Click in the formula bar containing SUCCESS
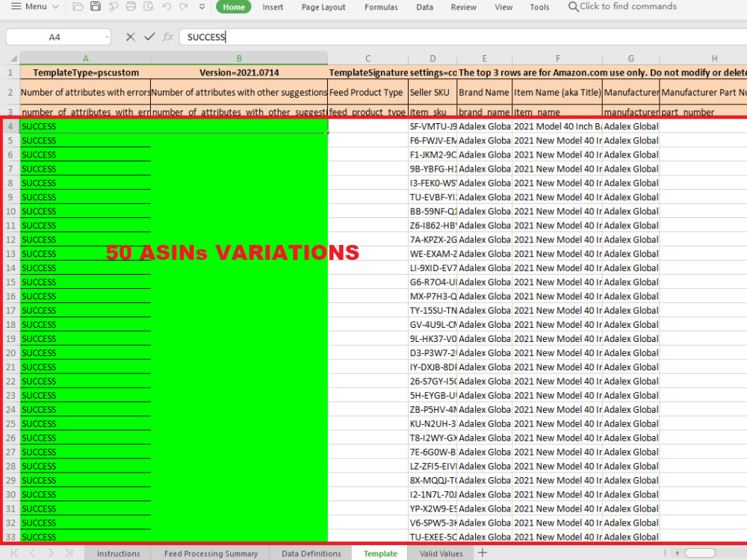This screenshot has width=747, height=560. click(x=463, y=37)
